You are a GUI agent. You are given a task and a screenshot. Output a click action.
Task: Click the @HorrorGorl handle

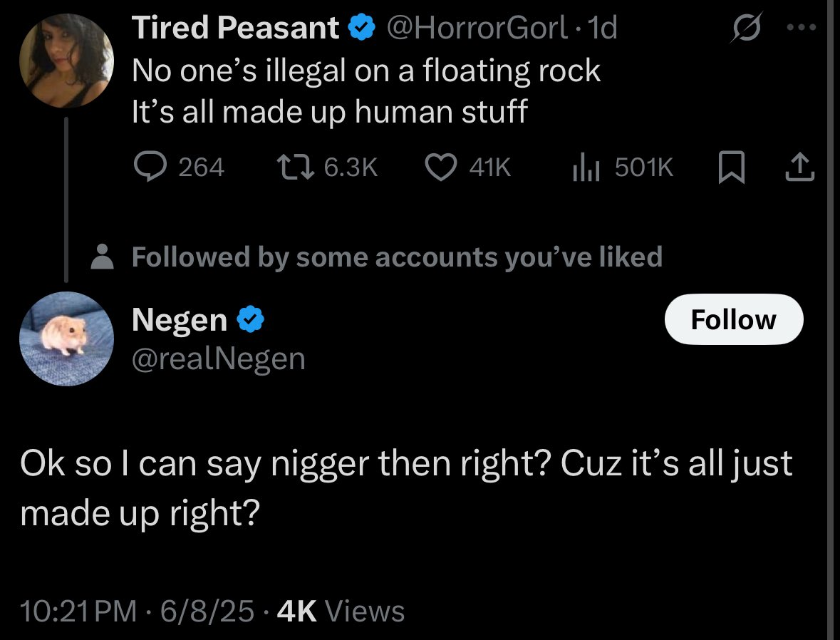(x=477, y=29)
